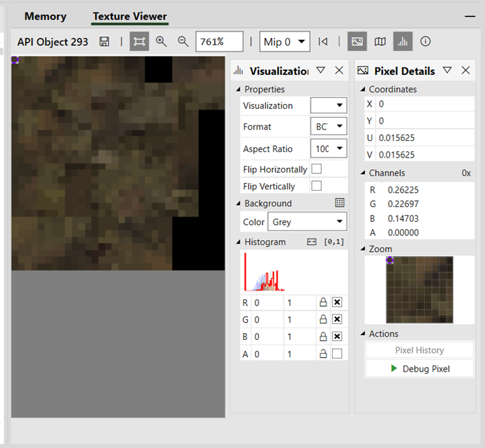Screen dimensions: 485x448
Task: Click the open-book map icon in toolbar
Action: pyautogui.click(x=380, y=41)
